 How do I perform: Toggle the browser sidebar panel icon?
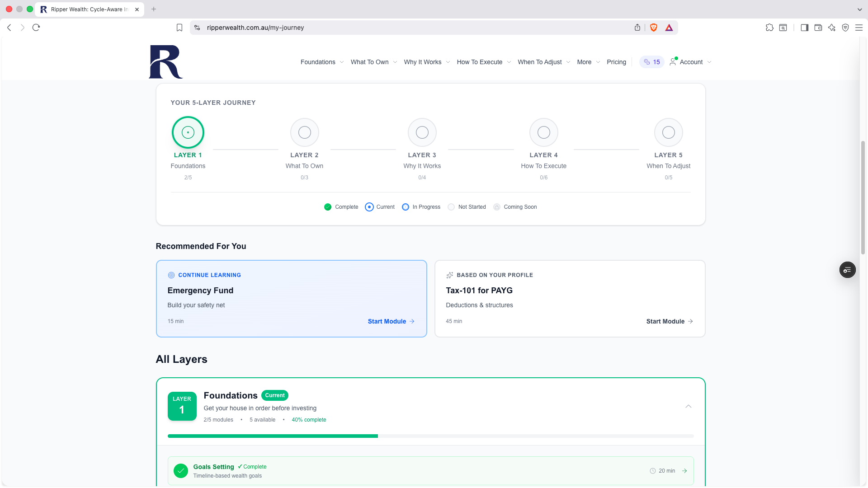(804, 28)
